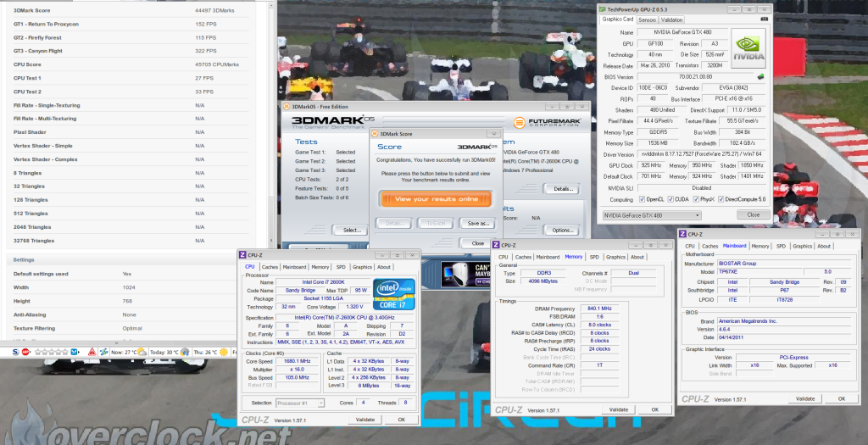Switch to the Validation tab in GPU-Z

(x=671, y=20)
